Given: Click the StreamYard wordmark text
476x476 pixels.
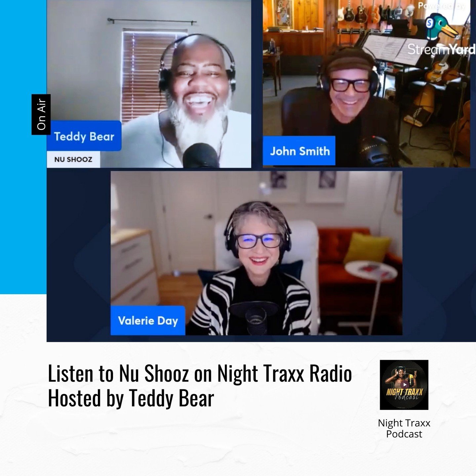Looking at the screenshot, I should point(441,49).
